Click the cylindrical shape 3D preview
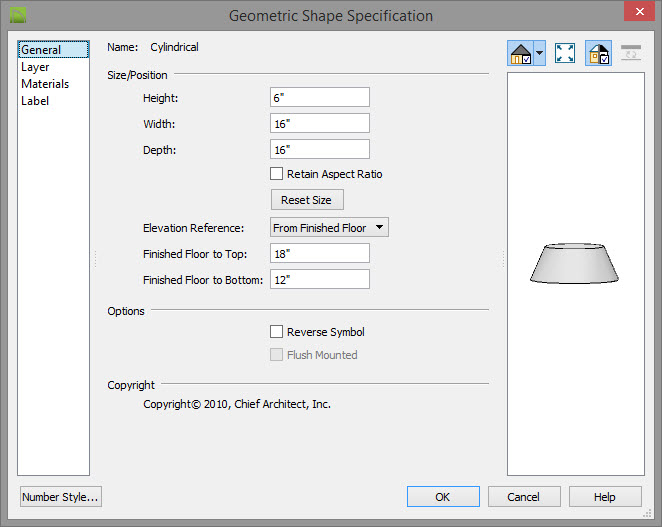This screenshot has height=527, width=662. 574,263
